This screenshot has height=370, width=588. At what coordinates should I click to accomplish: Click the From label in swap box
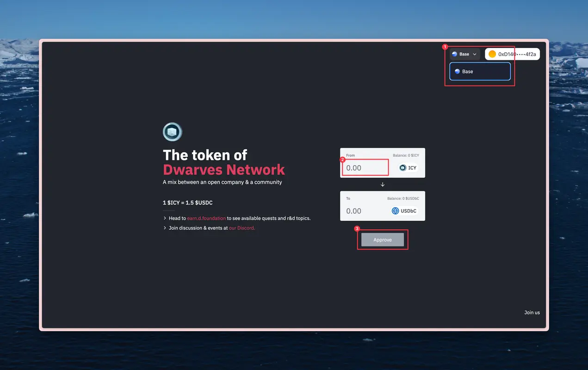351,155
